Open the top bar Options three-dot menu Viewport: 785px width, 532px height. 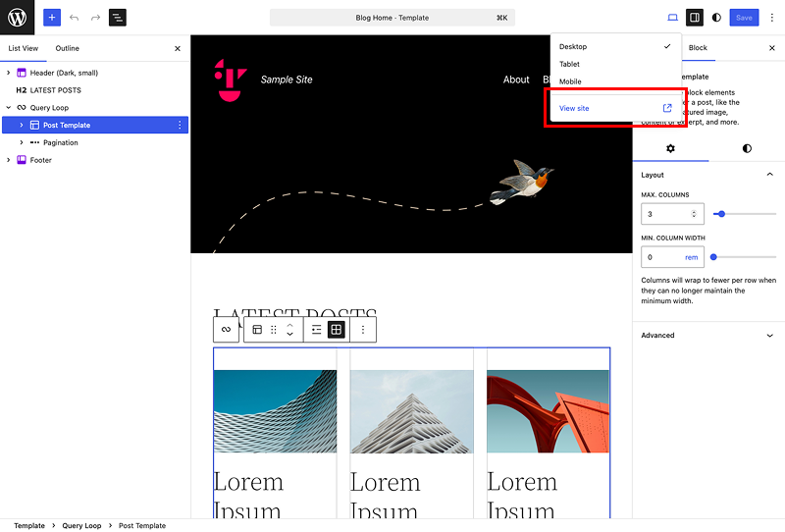coord(772,18)
